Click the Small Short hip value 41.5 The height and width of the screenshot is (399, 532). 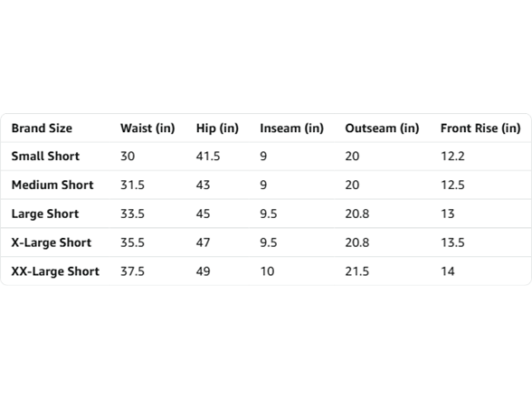pyautogui.click(x=208, y=156)
